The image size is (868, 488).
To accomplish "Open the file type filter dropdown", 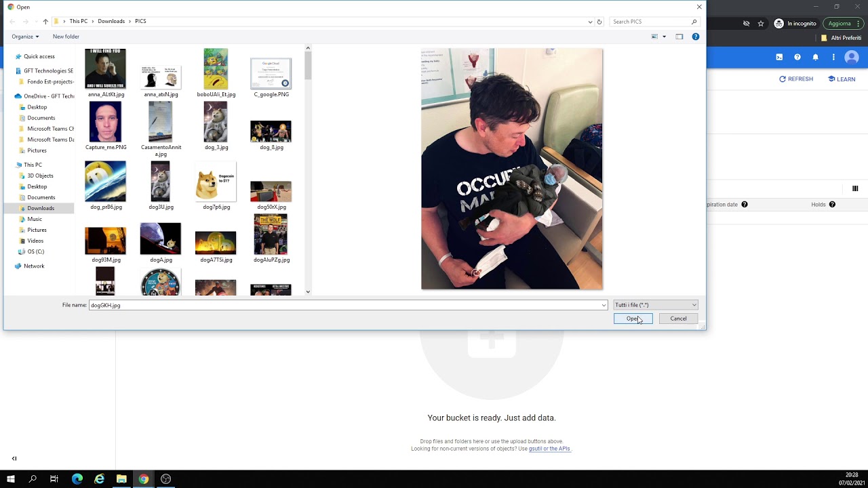I will point(656,305).
